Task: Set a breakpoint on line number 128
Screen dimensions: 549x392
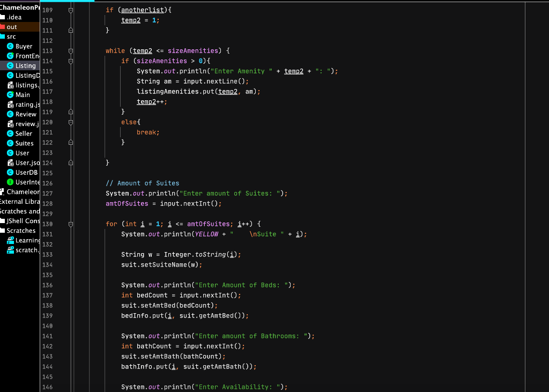Action: [x=47, y=204]
